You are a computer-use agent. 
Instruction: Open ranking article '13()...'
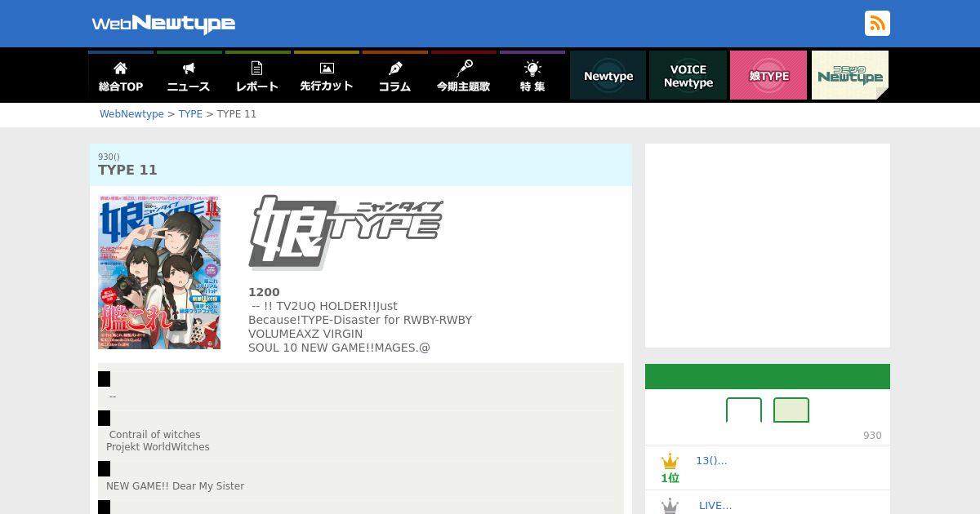click(x=711, y=461)
